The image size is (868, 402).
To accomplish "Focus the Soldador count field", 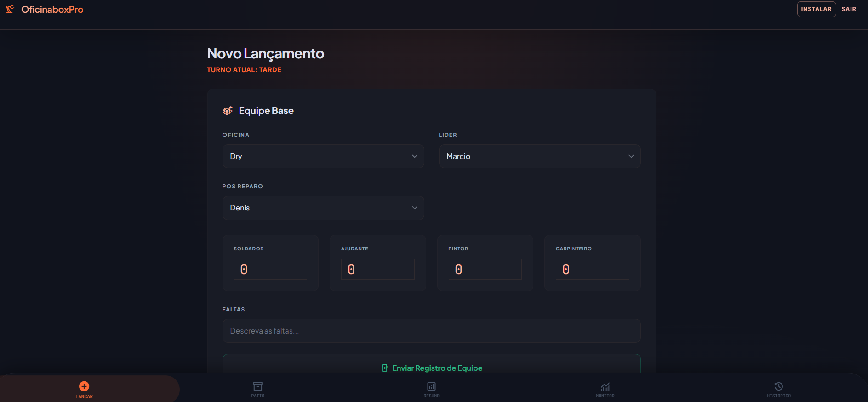I will click(x=270, y=269).
